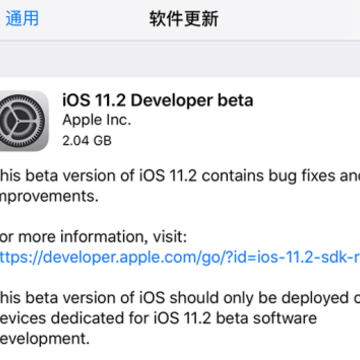Click 'devices dedicated for iOS 11.2 beta software' line

pyautogui.click(x=158, y=318)
